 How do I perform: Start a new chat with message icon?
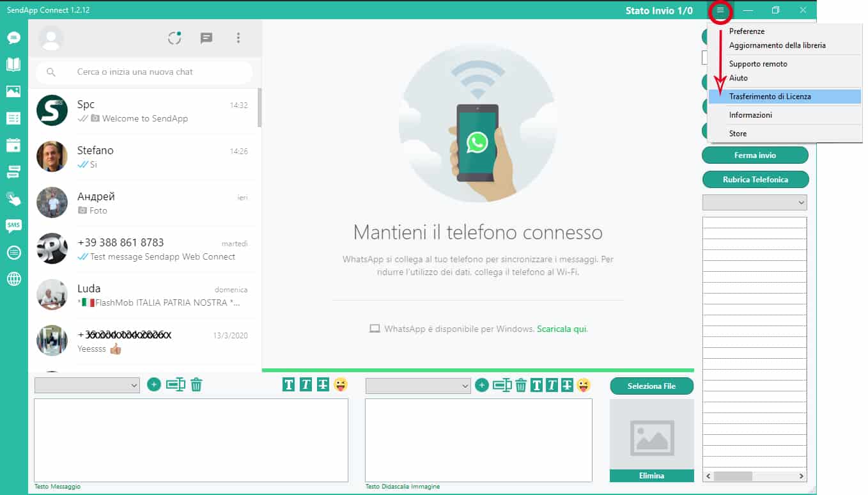[x=206, y=38]
